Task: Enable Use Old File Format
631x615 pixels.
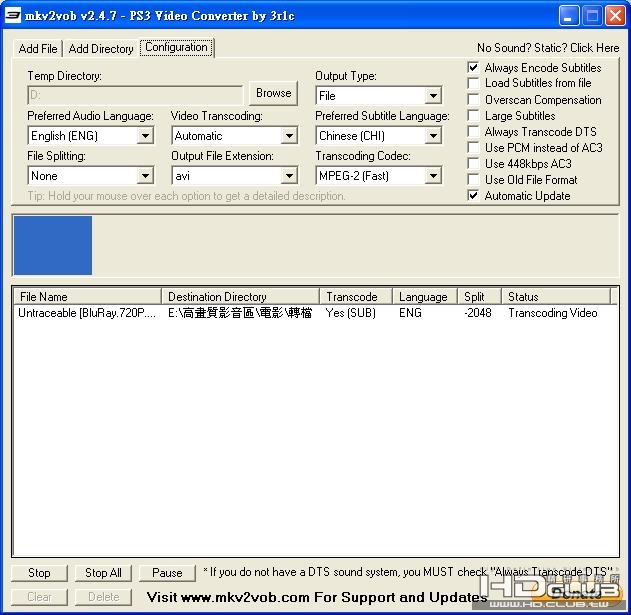Action: (473, 180)
